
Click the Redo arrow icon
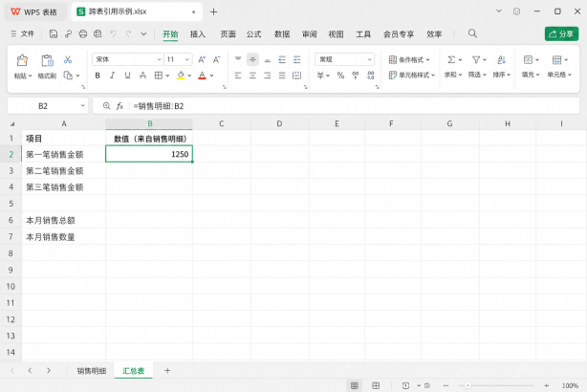[x=128, y=34]
